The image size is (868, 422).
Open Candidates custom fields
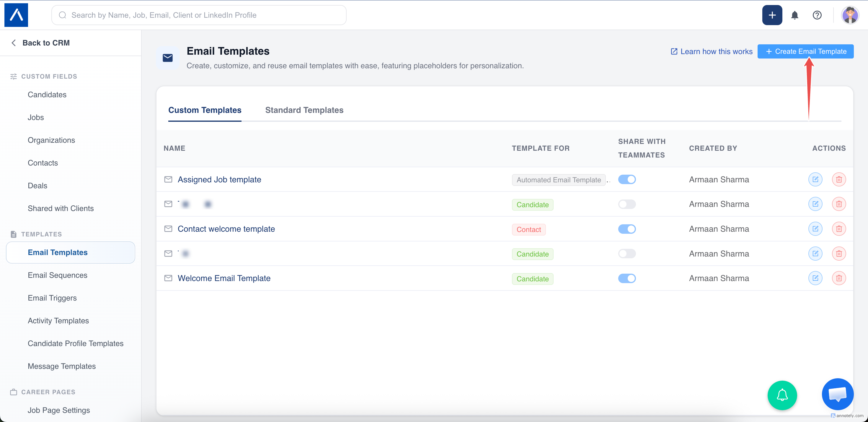click(47, 95)
